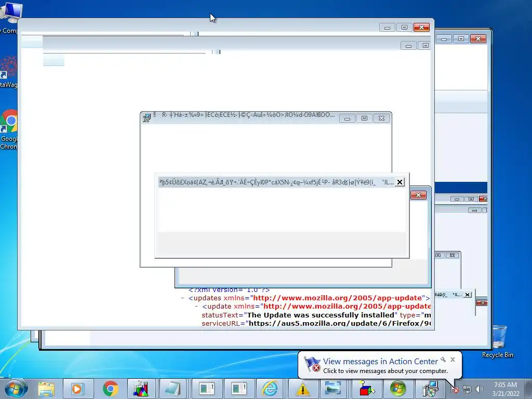The width and height of the screenshot is (532, 399).
Task: Minimize the nested inner blank window
Action: click(x=408, y=46)
